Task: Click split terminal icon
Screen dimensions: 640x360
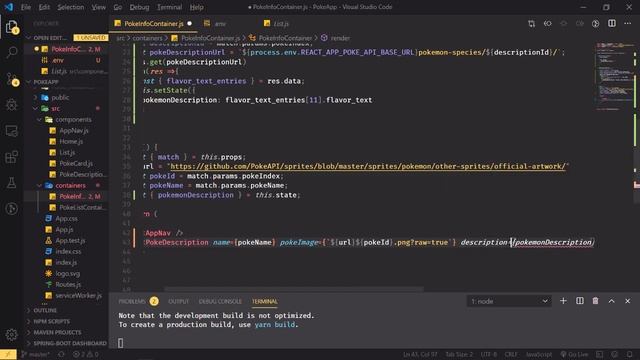Action: pyautogui.click(x=580, y=301)
